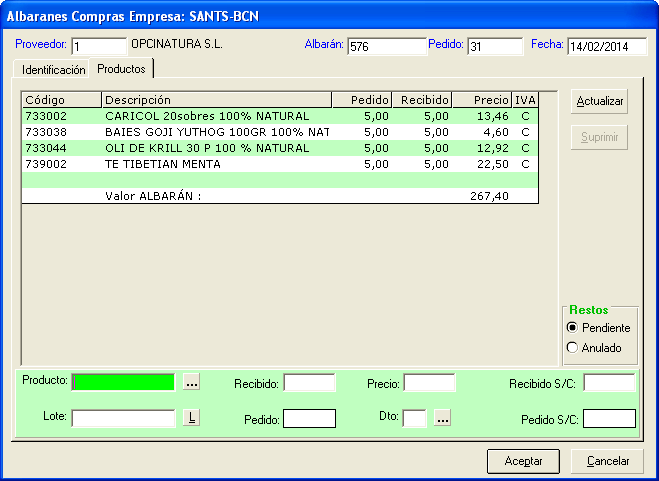Click the price value 12,92

pyautogui.click(x=493, y=148)
